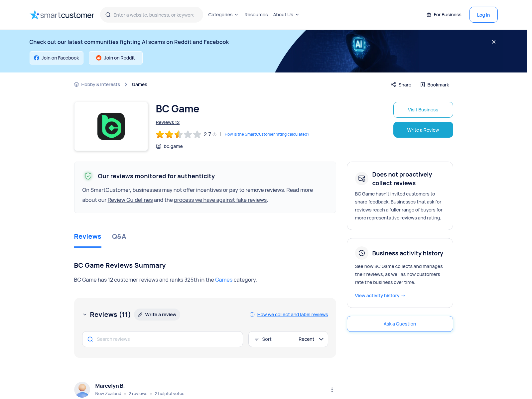Join the community on Reddit
The width and height of the screenshot is (532, 399).
[x=116, y=58]
